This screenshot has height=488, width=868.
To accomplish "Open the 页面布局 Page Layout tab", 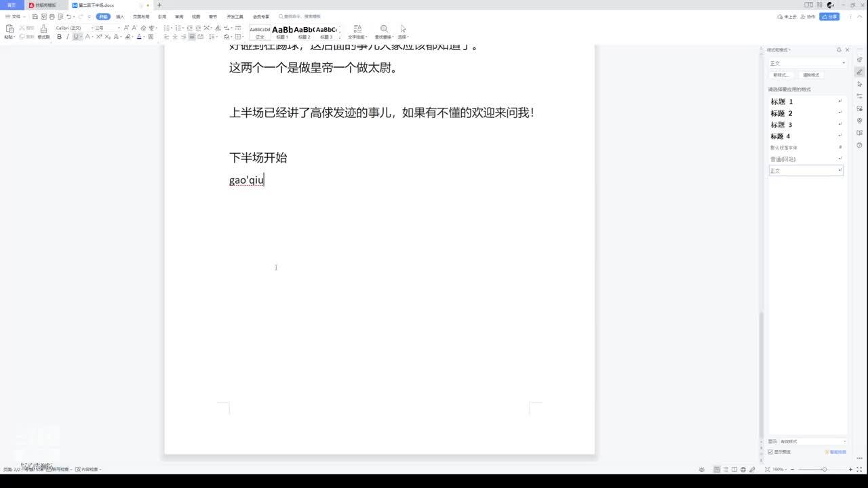I will [141, 16].
